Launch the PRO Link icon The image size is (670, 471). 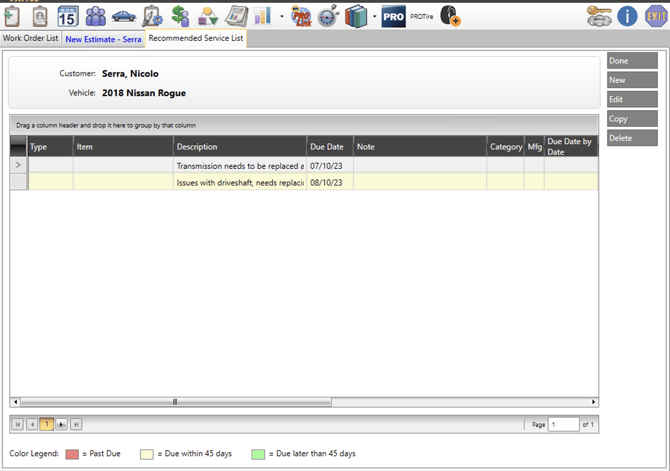click(301, 17)
